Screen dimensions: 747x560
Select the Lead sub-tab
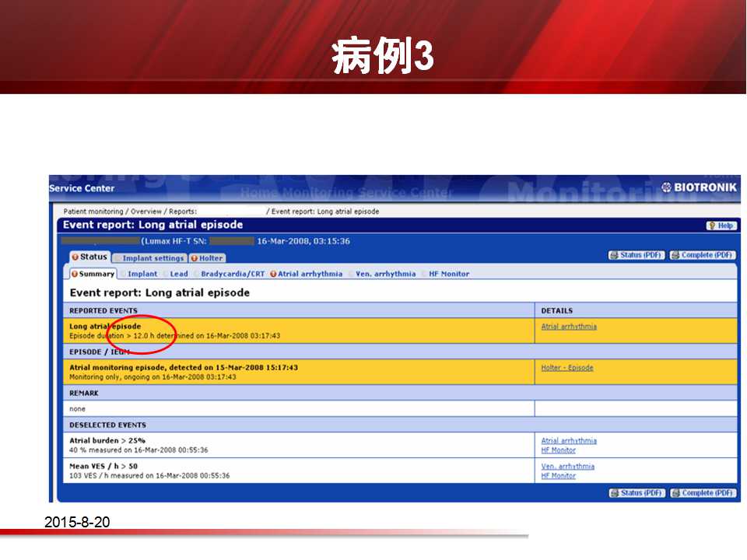tap(176, 274)
